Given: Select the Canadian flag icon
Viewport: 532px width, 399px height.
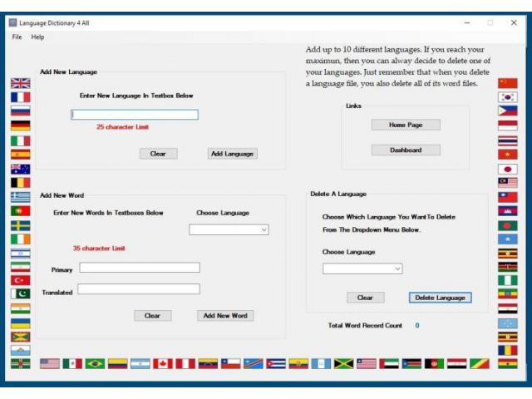Looking at the screenshot, I should (x=163, y=363).
